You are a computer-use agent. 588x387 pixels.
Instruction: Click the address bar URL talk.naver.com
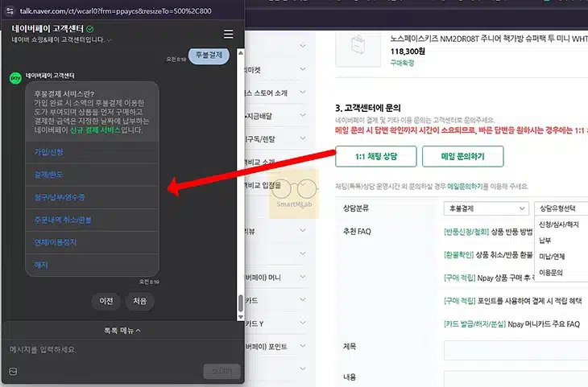pyautogui.click(x=115, y=11)
